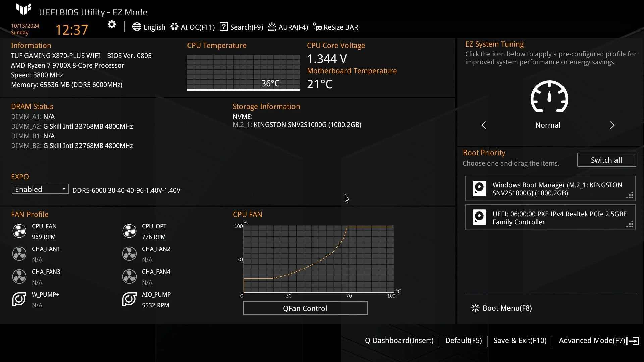The height and width of the screenshot is (362, 644).
Task: Select Windows Boot Manager disk icon
Action: pyautogui.click(x=479, y=188)
